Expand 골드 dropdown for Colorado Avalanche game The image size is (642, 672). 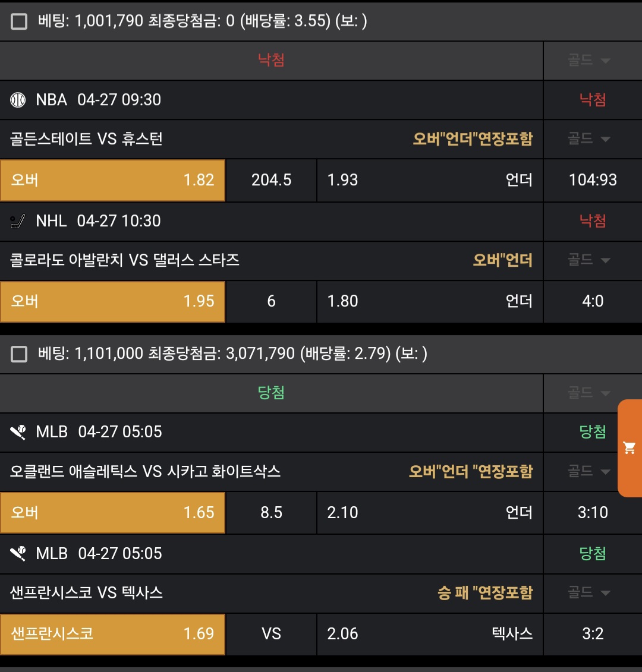pyautogui.click(x=588, y=260)
